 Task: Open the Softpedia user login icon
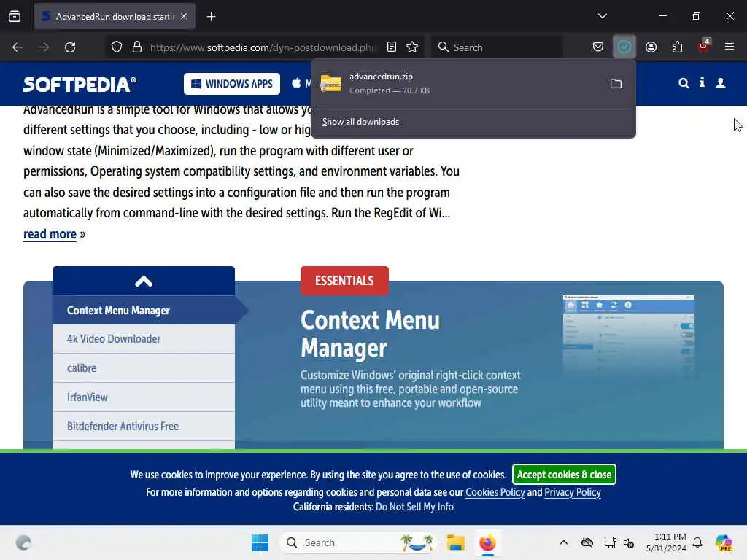tap(720, 83)
